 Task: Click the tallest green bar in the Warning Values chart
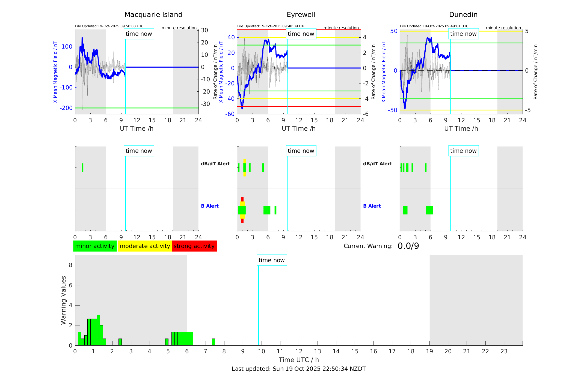[98, 330]
